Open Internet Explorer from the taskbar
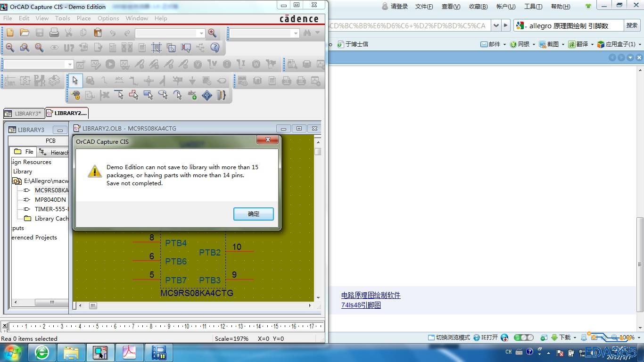Image resolution: width=644 pixels, height=362 pixels. (x=42, y=352)
